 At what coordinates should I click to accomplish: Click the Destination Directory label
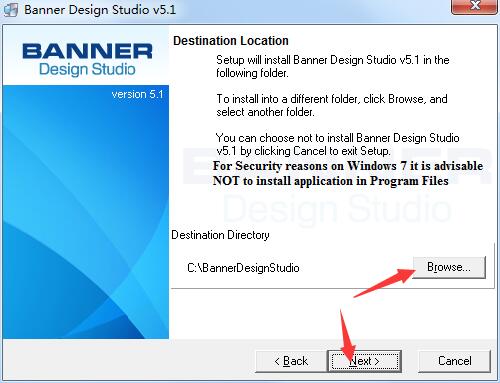click(x=220, y=235)
